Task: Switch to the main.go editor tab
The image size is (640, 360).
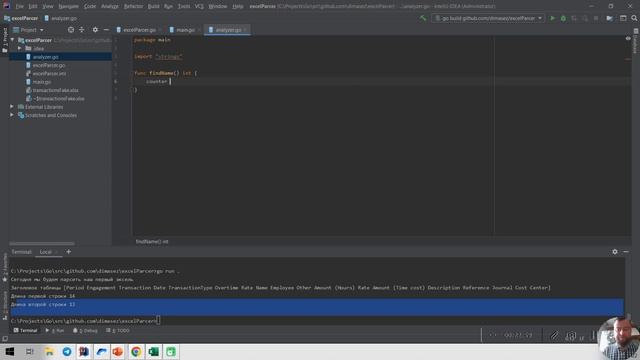Action: coord(184,30)
